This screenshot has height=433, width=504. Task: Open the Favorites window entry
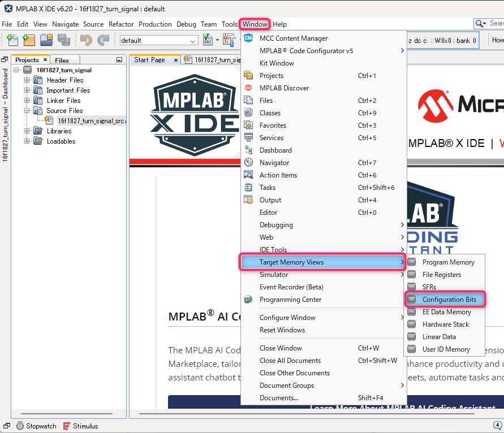pyautogui.click(x=324, y=125)
